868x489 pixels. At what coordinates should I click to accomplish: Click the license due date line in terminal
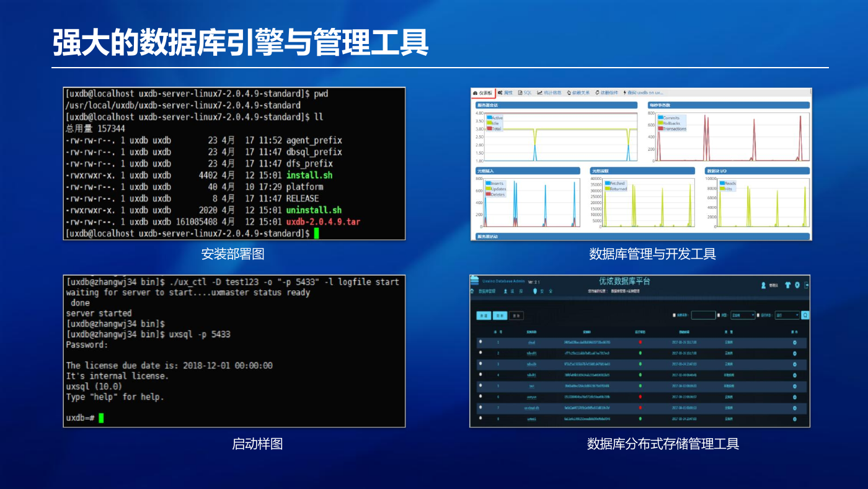pyautogui.click(x=169, y=366)
